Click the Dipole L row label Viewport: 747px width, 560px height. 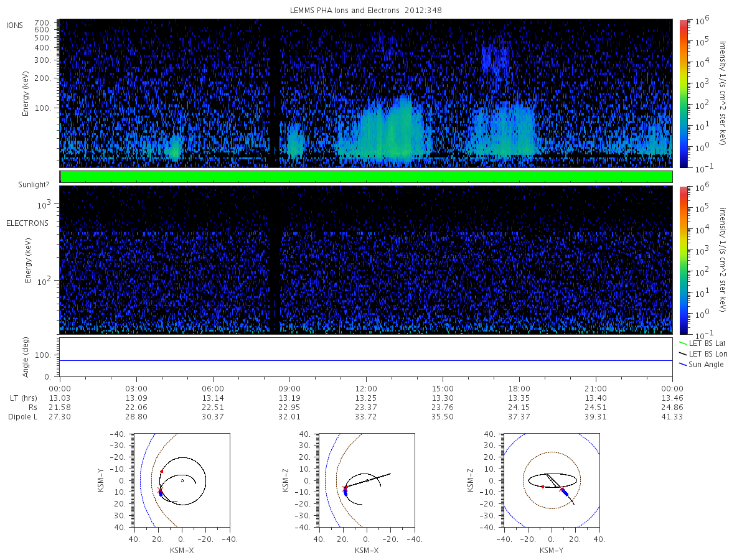coord(22,417)
